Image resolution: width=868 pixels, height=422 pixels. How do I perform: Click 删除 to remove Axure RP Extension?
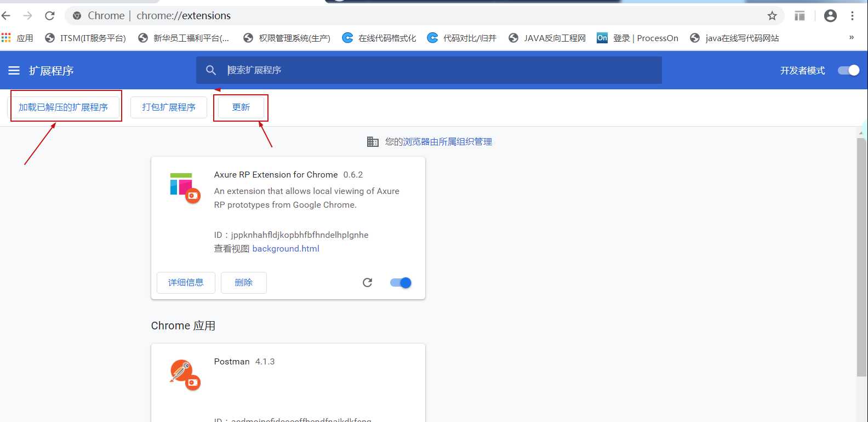pos(244,283)
